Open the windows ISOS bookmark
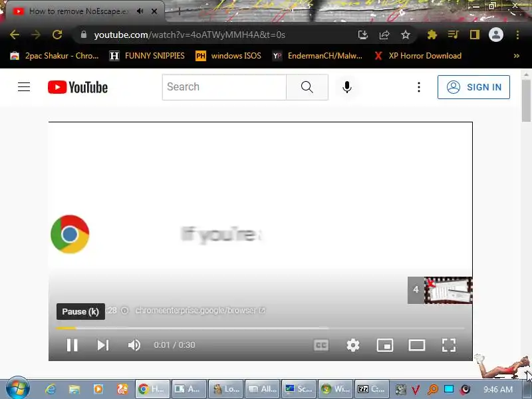 tap(228, 56)
